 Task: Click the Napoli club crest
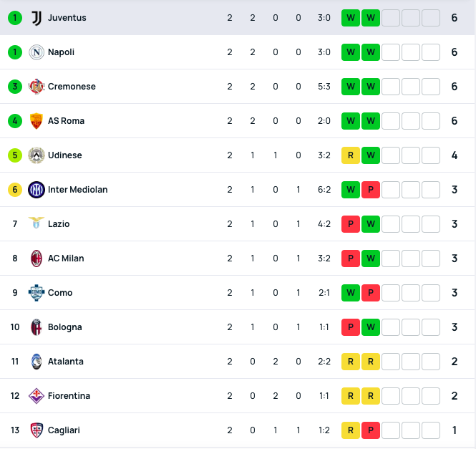coord(37,52)
